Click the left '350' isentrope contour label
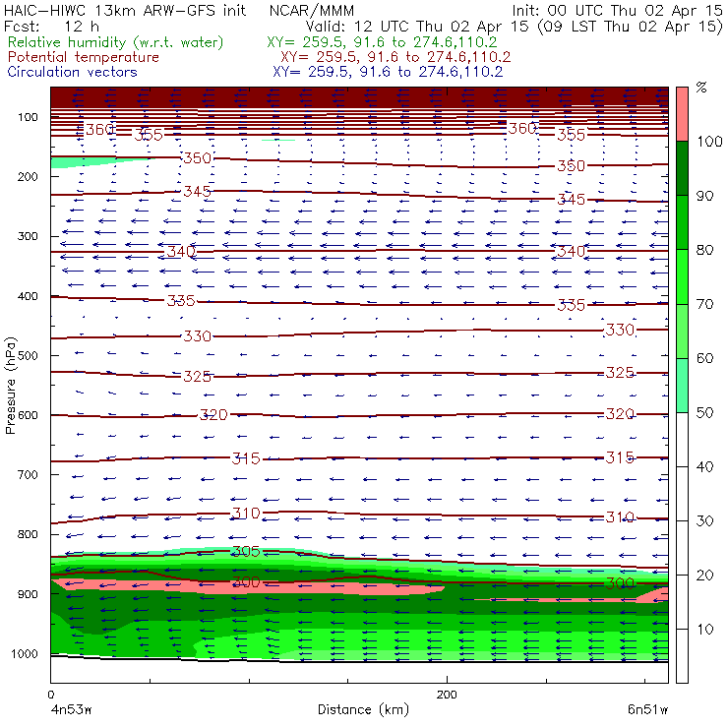728x728 pixels. [198, 158]
